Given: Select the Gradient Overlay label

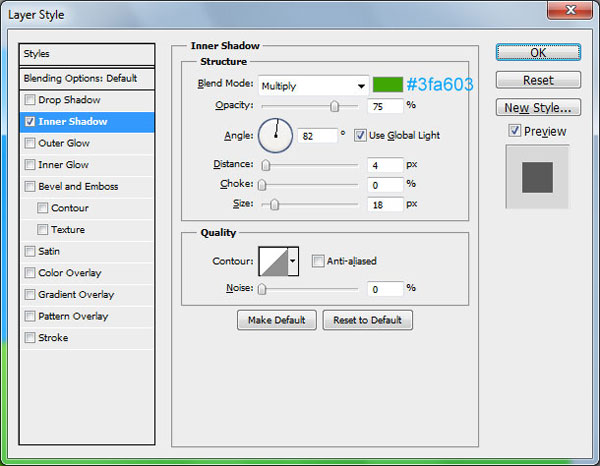Looking at the screenshot, I should 76,295.
